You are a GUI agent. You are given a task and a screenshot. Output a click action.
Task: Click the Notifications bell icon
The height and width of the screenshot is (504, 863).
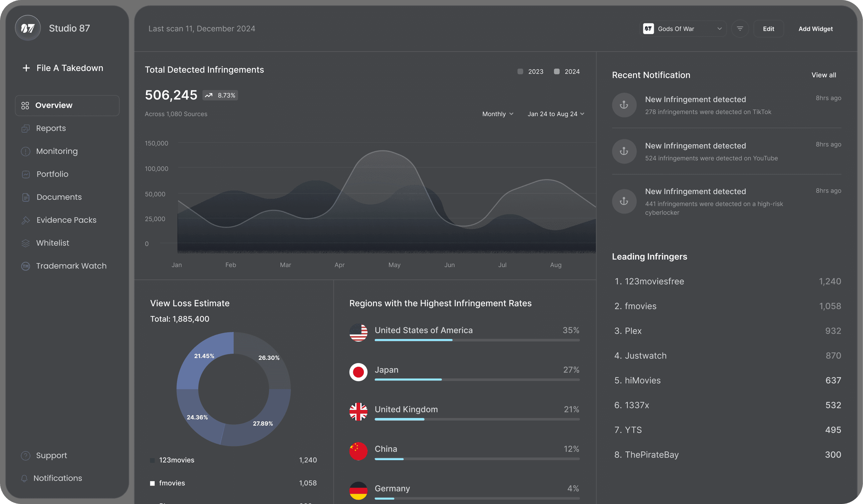coord(24,478)
